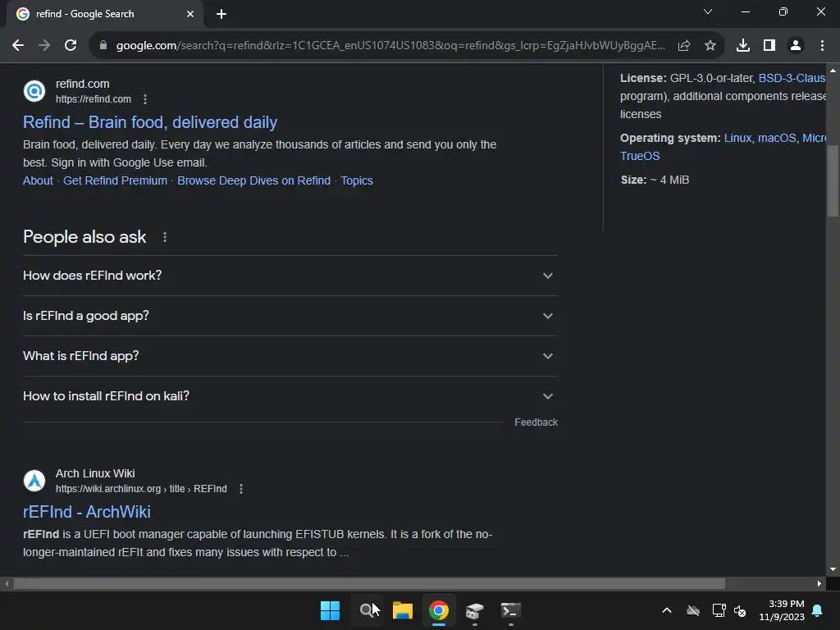
Task: Click the horizontal scrollbar thumb
Action: [x=369, y=583]
